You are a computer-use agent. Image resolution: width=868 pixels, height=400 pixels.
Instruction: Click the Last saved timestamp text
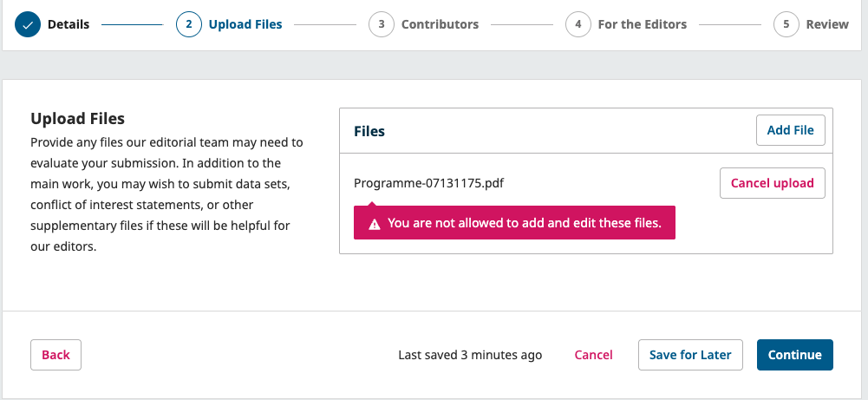click(x=470, y=355)
